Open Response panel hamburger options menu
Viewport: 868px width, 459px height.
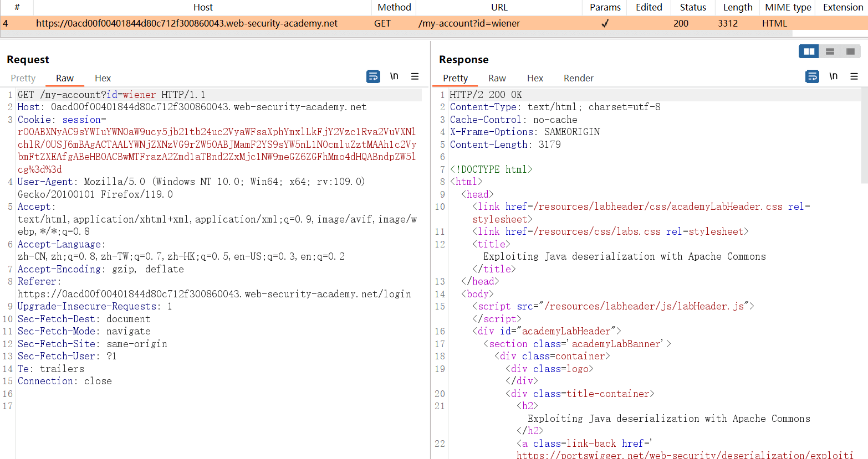[854, 76]
